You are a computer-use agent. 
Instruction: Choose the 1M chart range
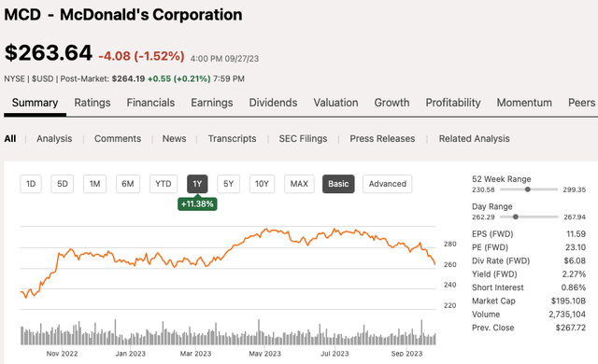(x=95, y=184)
